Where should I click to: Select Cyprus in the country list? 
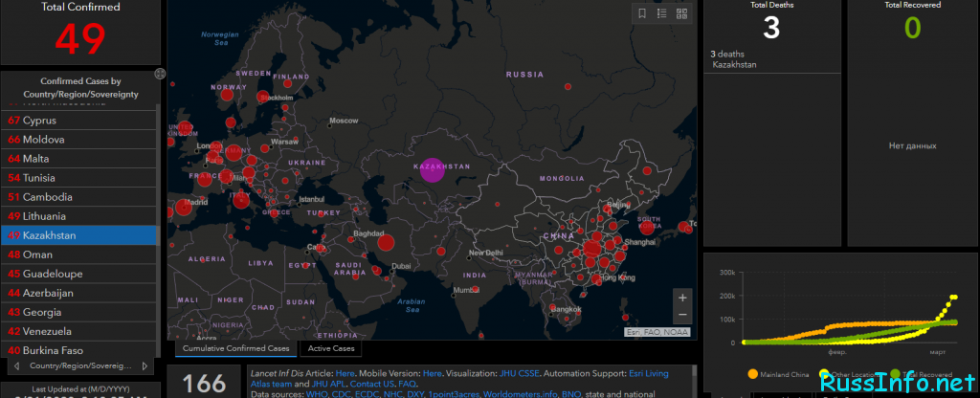pyautogui.click(x=78, y=120)
